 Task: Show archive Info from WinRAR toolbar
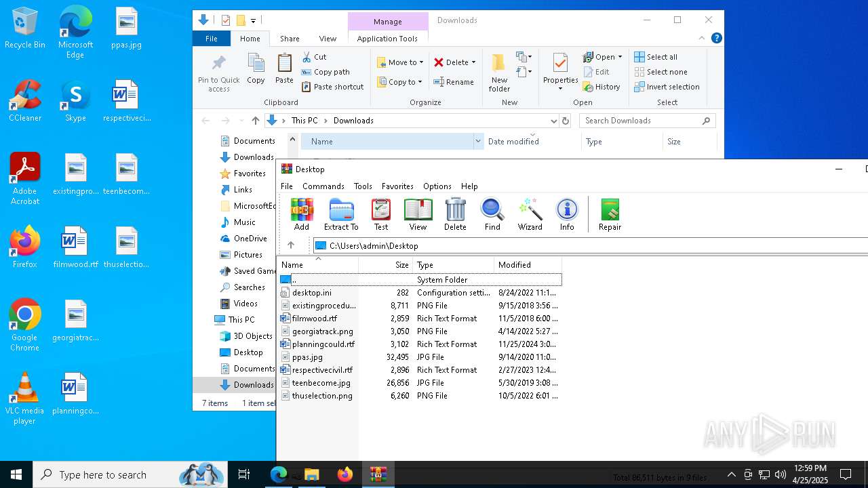[567, 214]
